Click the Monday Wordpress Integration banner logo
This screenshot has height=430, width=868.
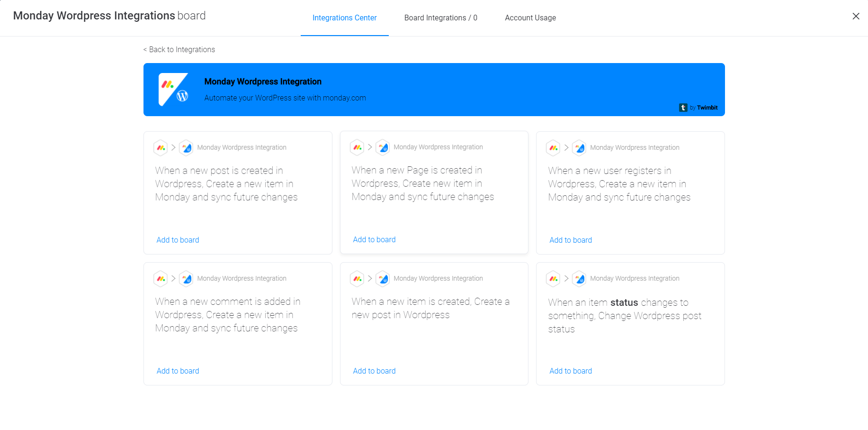click(173, 90)
